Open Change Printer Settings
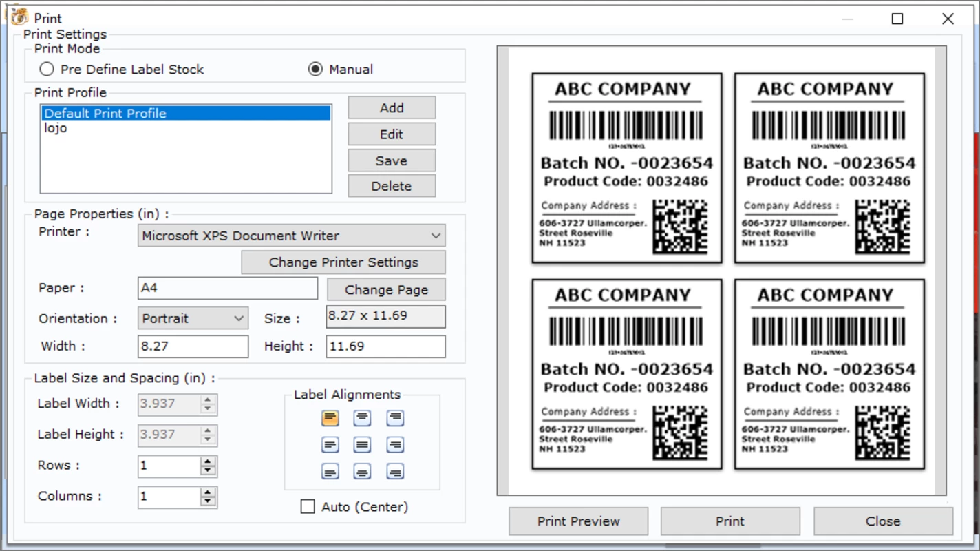The height and width of the screenshot is (551, 980). click(x=343, y=262)
